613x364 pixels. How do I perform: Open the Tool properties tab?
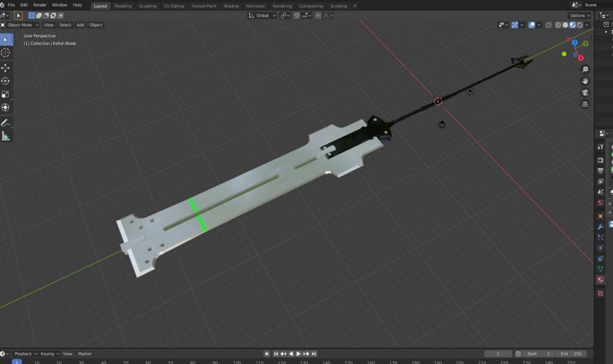click(600, 147)
